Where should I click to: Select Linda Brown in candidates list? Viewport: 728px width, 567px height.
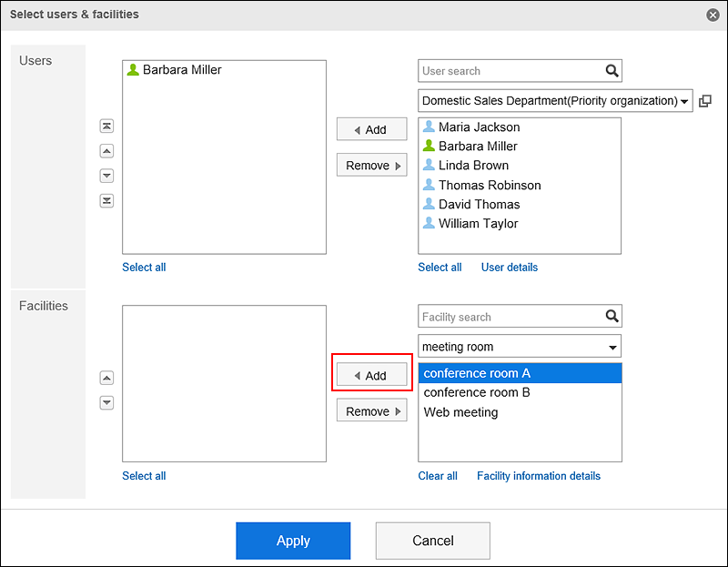(x=520, y=166)
